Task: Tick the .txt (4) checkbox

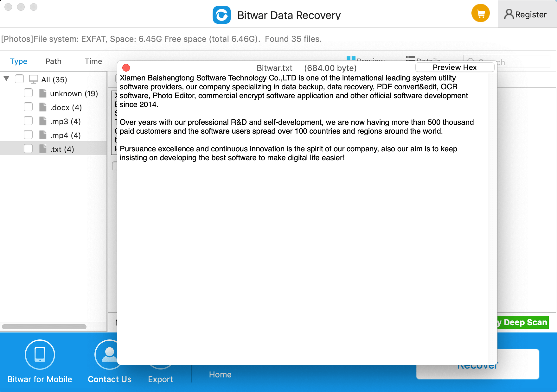Action: (28, 149)
